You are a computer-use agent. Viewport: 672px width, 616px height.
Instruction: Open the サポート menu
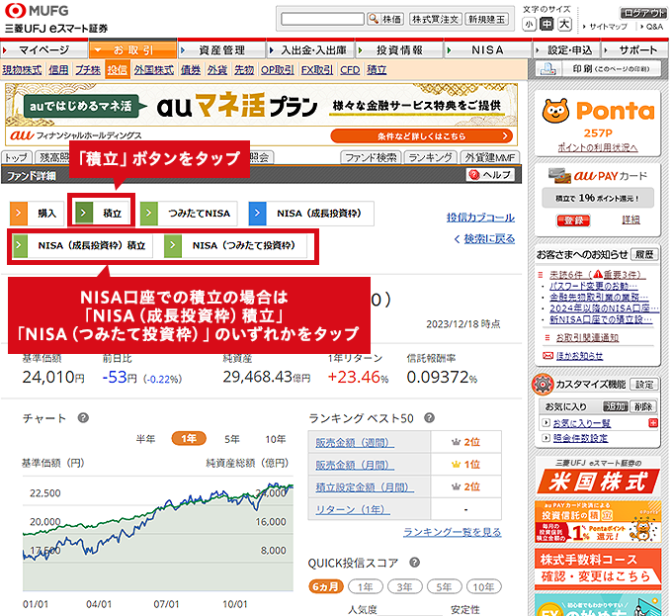634,50
